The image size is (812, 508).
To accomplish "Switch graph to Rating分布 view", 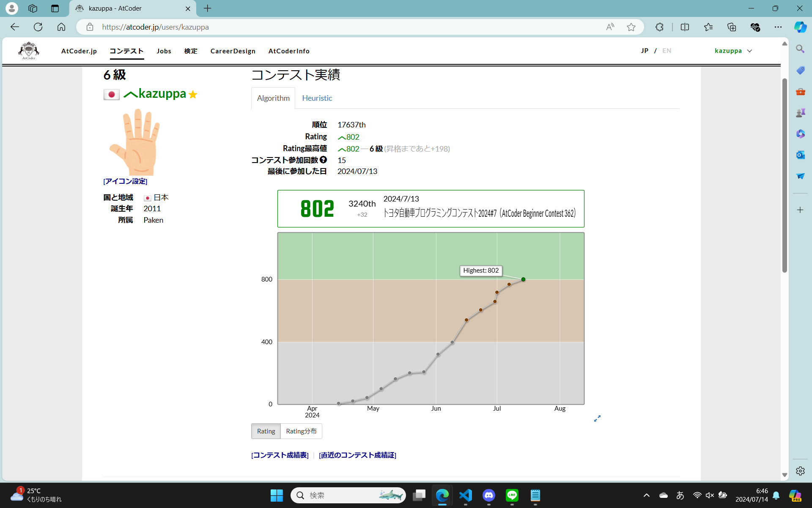I will (x=301, y=431).
